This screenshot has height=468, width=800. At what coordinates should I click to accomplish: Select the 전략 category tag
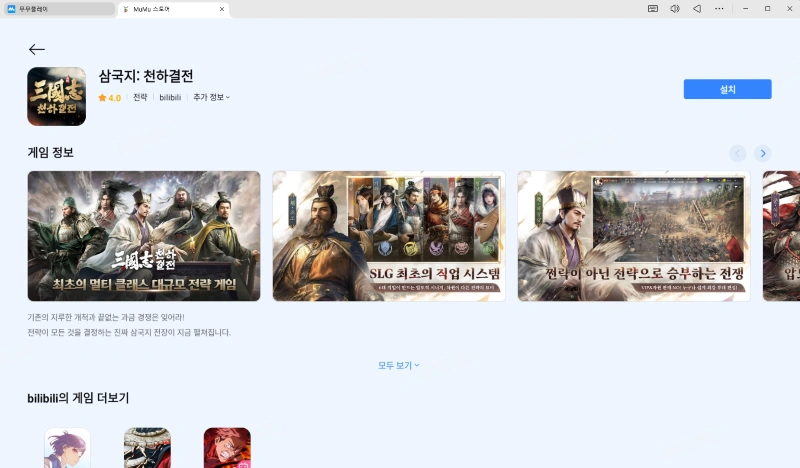[x=140, y=97]
